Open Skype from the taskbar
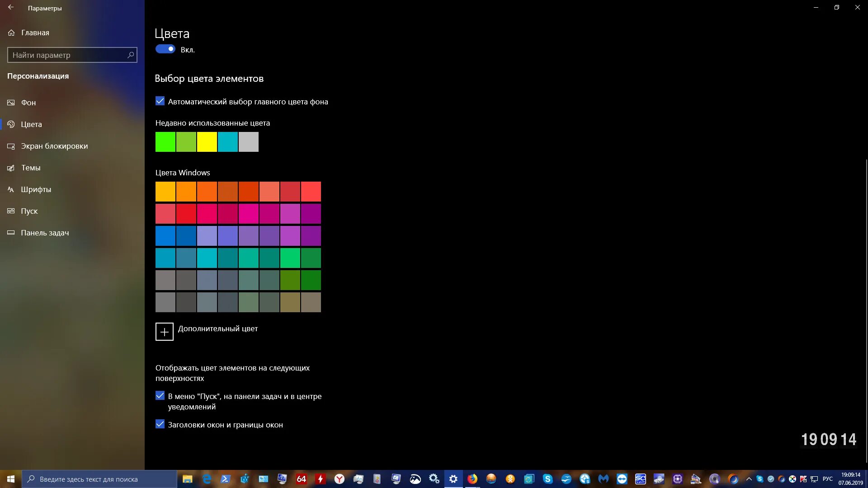 tap(547, 479)
